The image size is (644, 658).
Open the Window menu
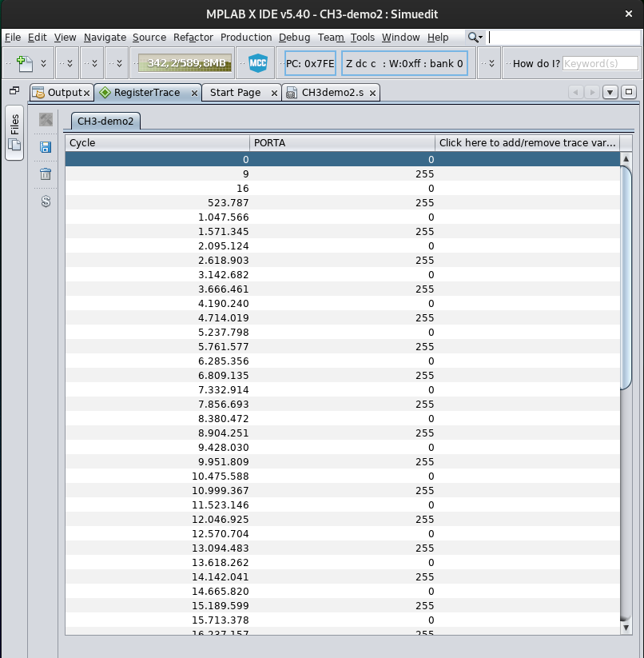(400, 38)
